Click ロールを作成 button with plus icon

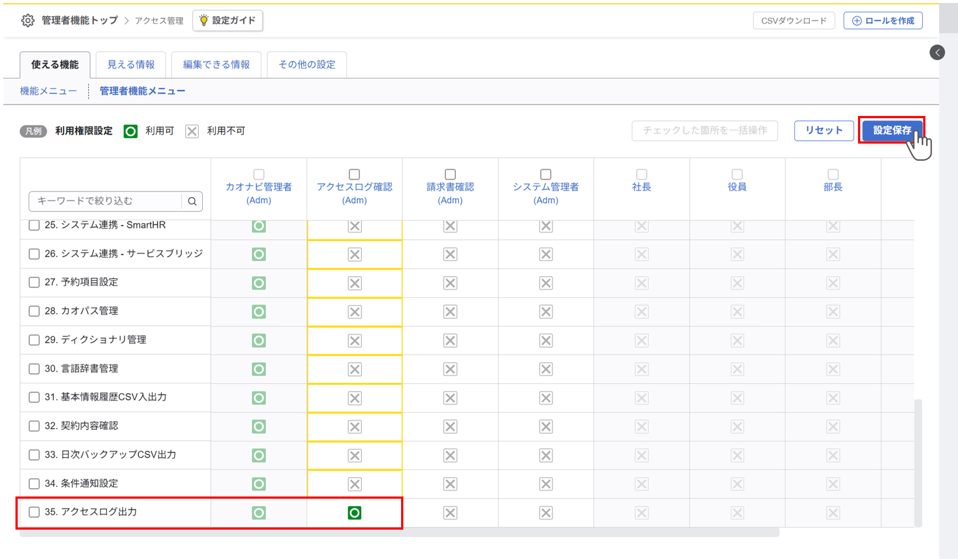coord(882,20)
